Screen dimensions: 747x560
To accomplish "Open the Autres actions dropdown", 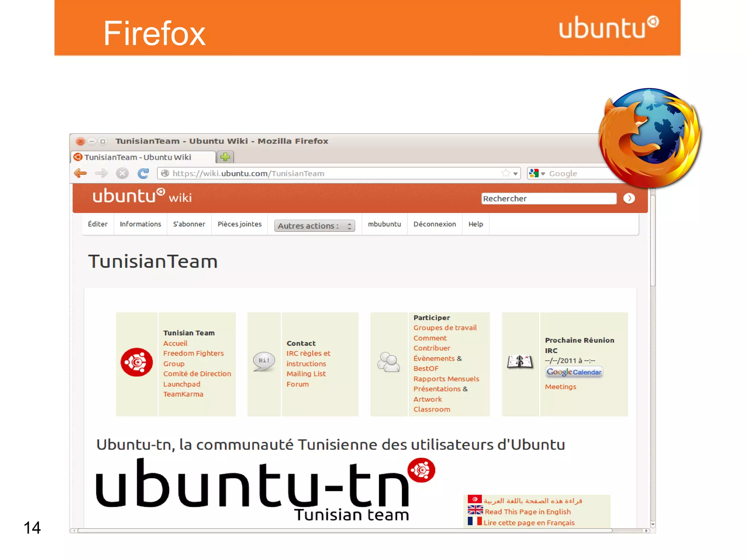I will tap(314, 226).
